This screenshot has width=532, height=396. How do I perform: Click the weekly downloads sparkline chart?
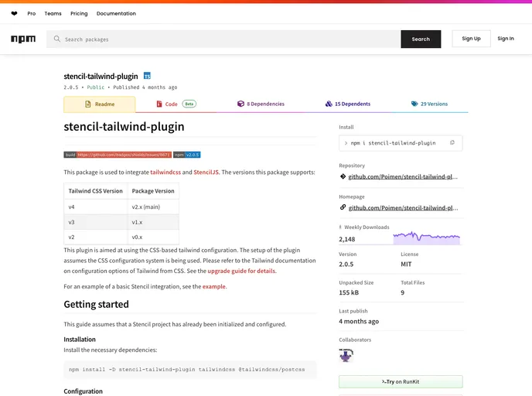pos(427,237)
